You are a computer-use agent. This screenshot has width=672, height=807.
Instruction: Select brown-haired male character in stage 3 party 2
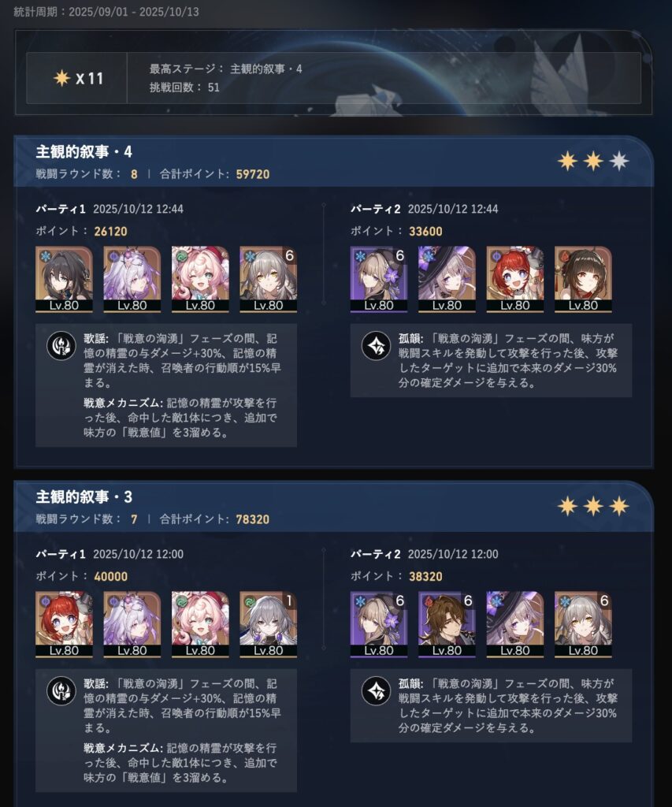point(447,624)
